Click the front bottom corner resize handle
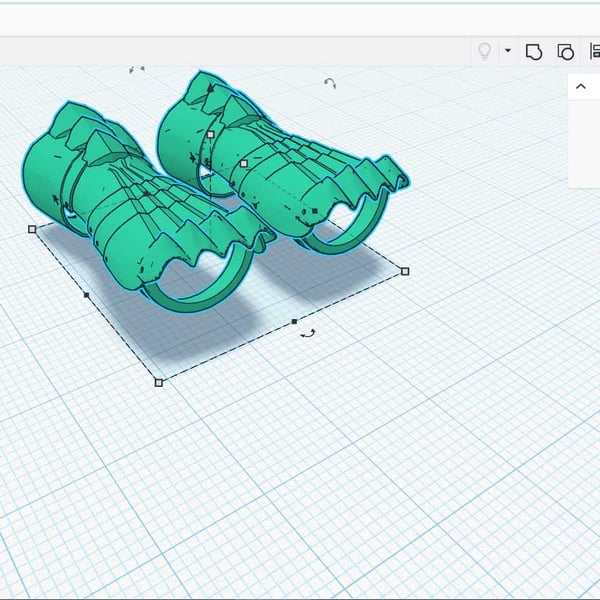This screenshot has height=600, width=600. coord(159,382)
